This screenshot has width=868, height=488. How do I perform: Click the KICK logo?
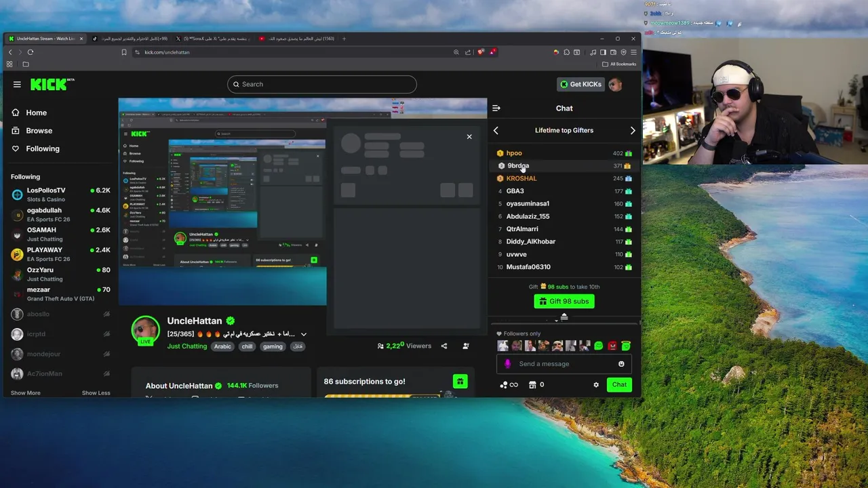point(52,84)
